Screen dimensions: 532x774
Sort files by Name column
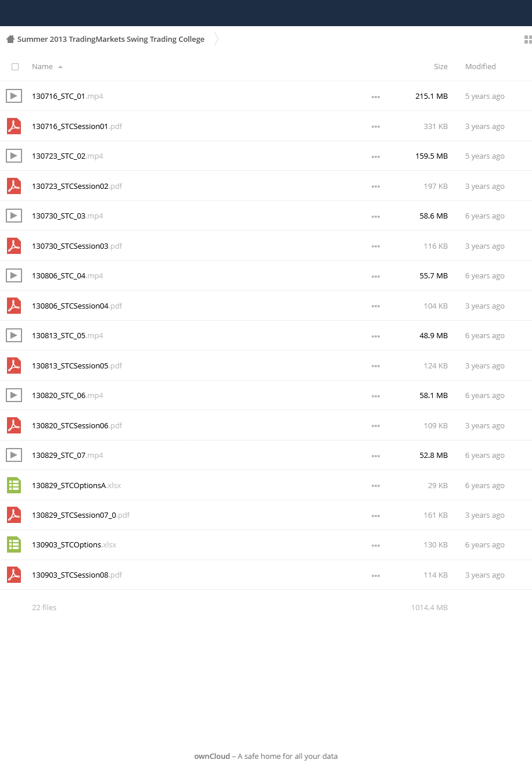click(42, 66)
